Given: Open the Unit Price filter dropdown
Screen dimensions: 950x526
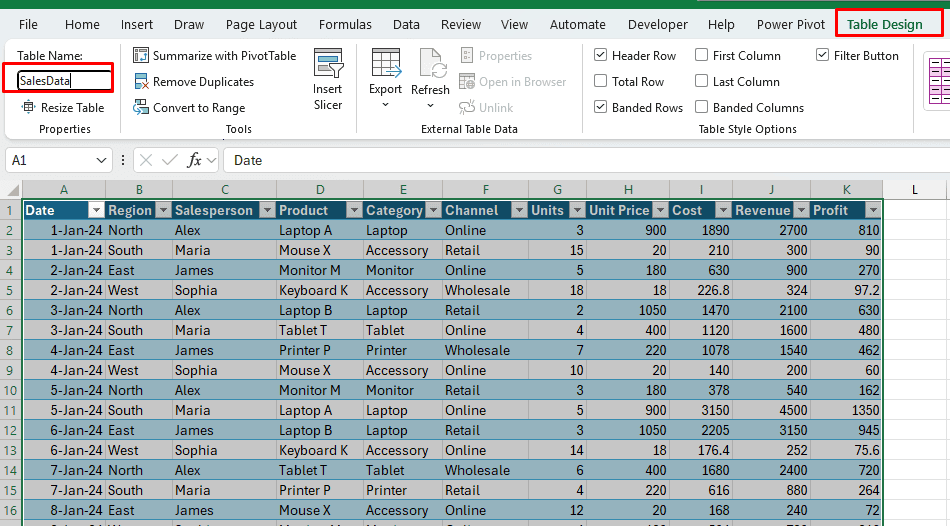Looking at the screenshot, I should (660, 210).
